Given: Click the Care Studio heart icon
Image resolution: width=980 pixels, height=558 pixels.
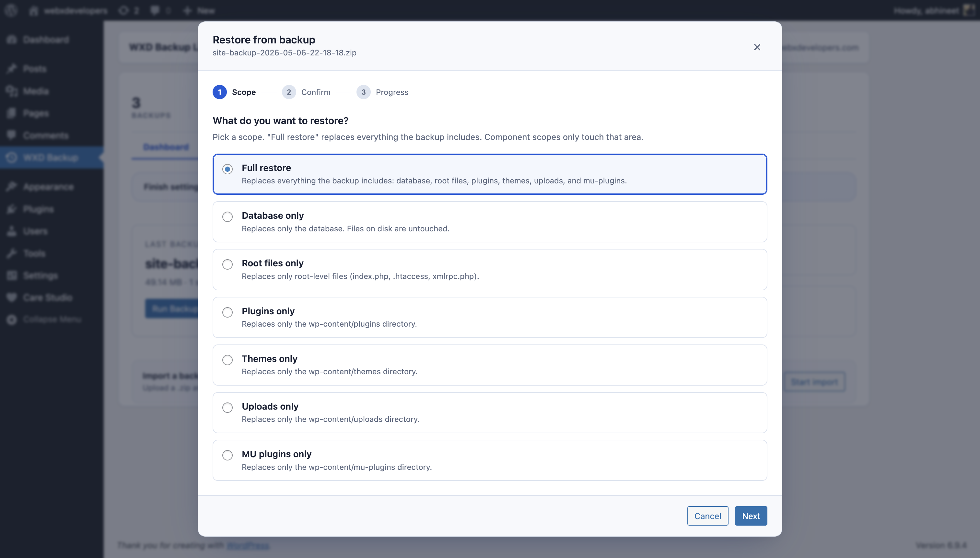Looking at the screenshot, I should click(11, 297).
